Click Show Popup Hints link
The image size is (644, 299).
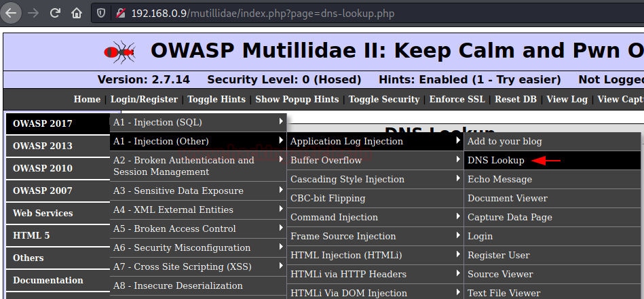[x=297, y=99]
